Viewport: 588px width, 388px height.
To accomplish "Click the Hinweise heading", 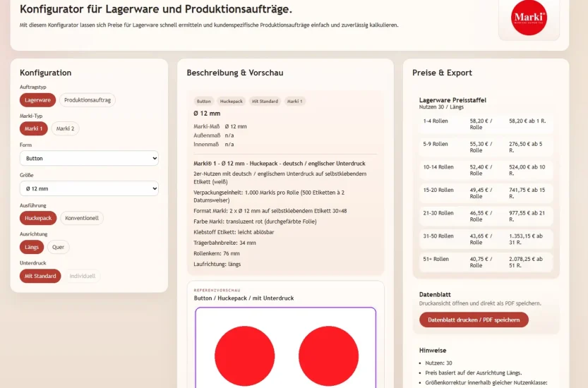I will 433,351.
